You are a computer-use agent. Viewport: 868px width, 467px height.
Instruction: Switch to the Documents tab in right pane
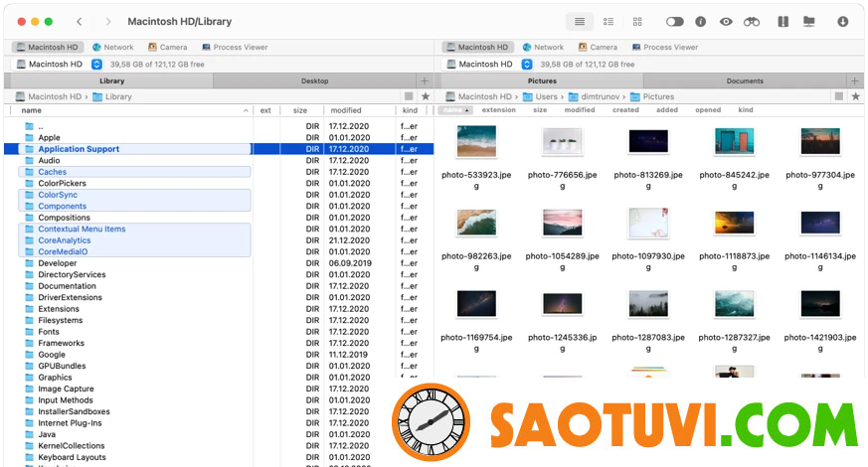pyautogui.click(x=744, y=80)
